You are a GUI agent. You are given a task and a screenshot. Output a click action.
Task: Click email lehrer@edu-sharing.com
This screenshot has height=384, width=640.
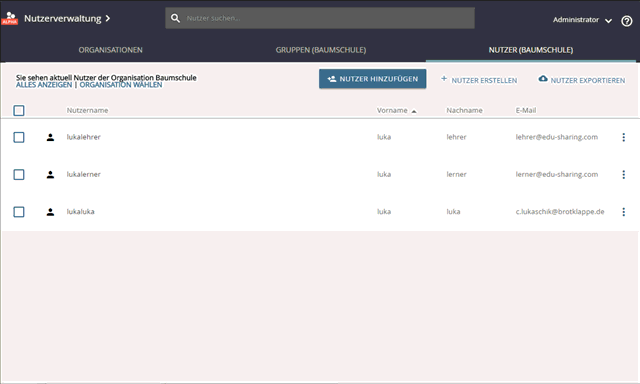tap(556, 137)
